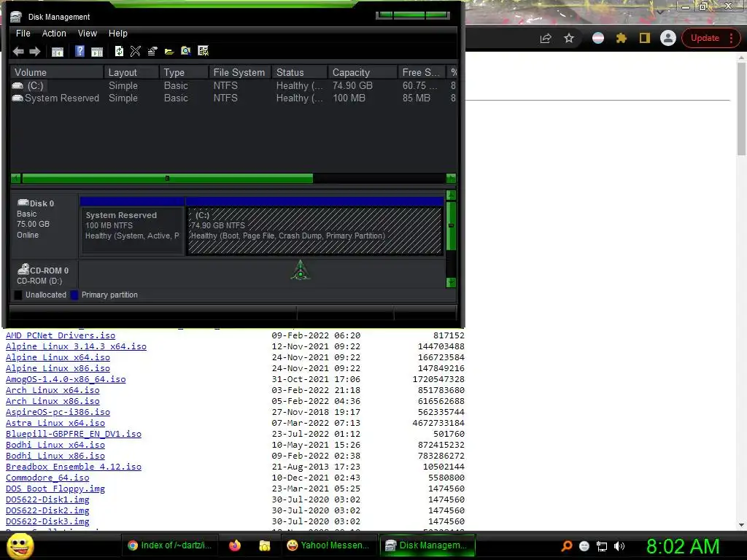Viewport: 747px width, 560px height.
Task: Click the browser Share page icon
Action: (x=546, y=38)
